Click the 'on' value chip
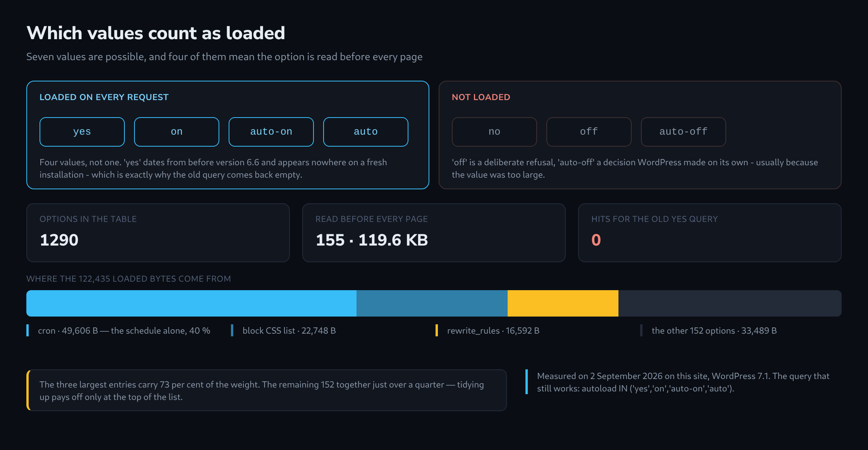 (177, 132)
